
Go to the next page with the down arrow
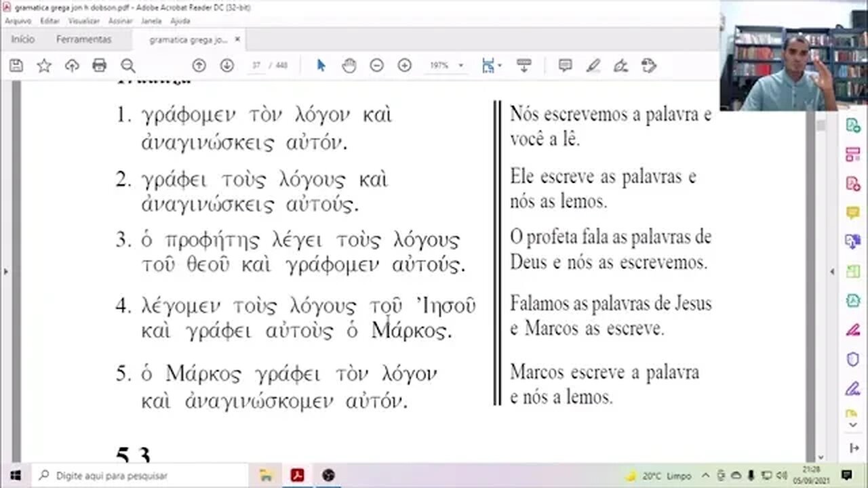tap(226, 66)
